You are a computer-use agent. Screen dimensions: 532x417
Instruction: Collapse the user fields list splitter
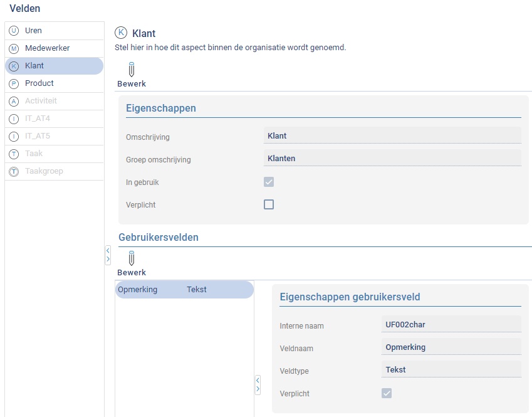point(258,384)
